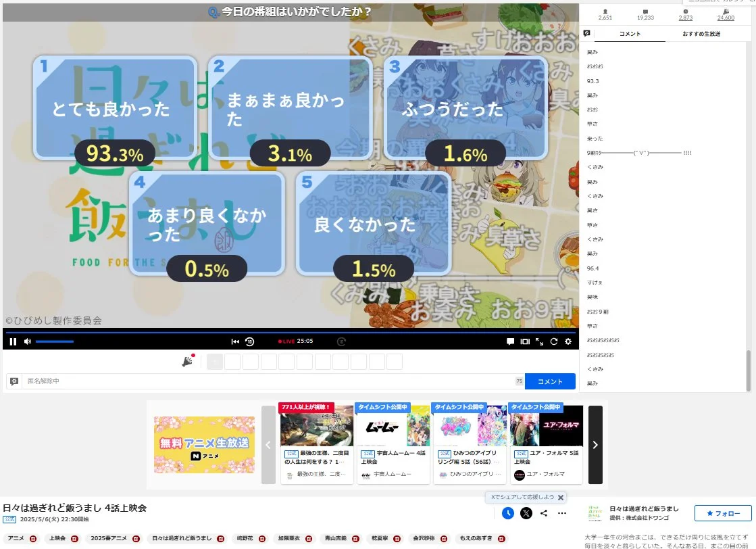Open the comment list options icon

587,33
